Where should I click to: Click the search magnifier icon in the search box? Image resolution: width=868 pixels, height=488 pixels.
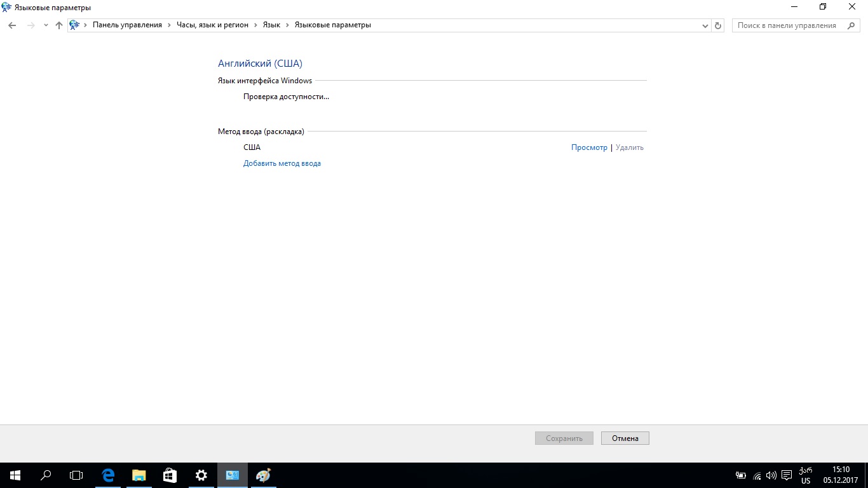tap(851, 25)
